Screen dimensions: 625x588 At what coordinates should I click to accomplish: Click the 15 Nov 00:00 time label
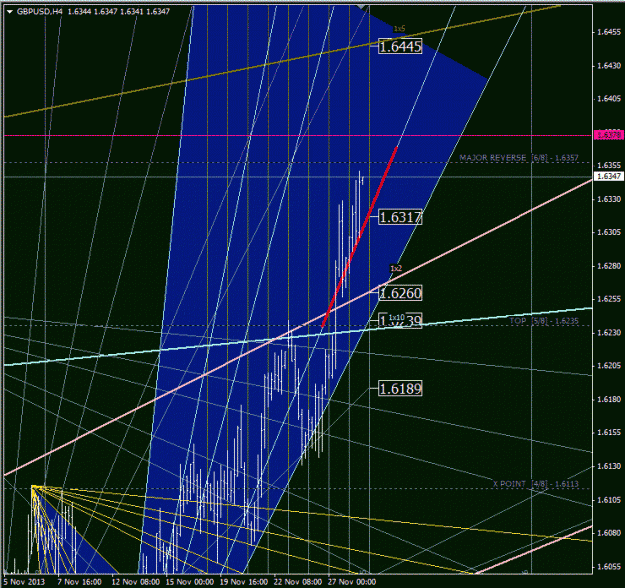[189, 582]
